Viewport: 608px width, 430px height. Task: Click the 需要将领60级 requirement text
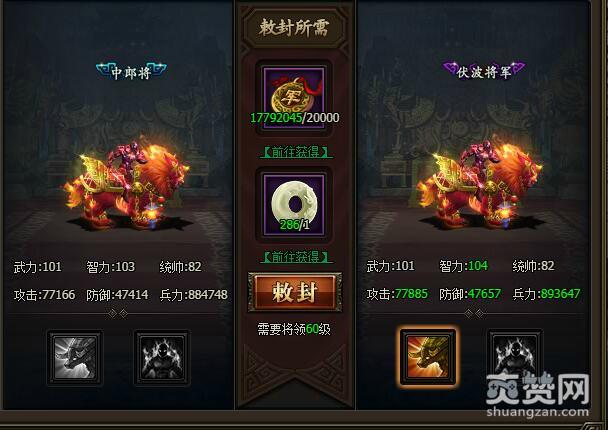[294, 329]
